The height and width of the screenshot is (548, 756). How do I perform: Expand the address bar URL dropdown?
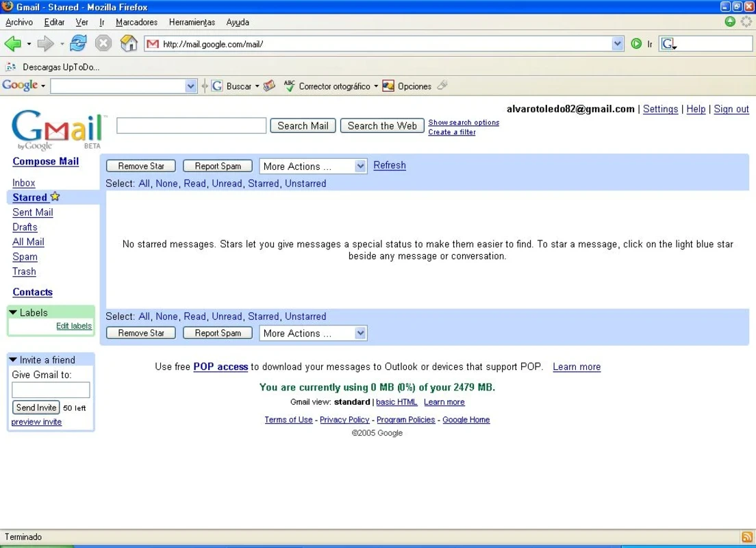click(617, 44)
